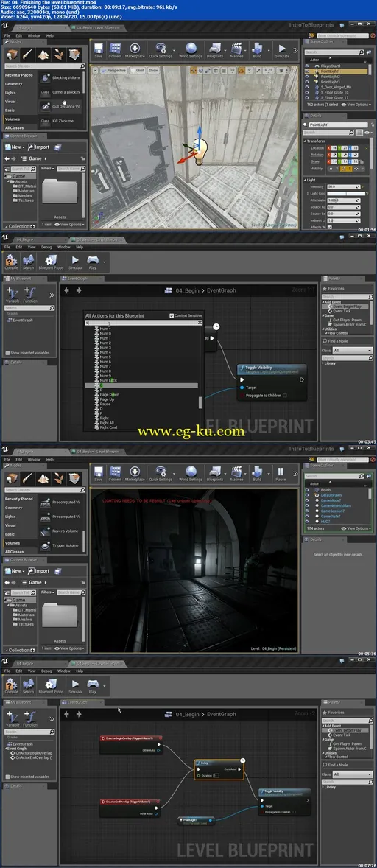Click Matinee icon in the 00:01:56 frame
The image size is (377, 868).
[x=236, y=49]
